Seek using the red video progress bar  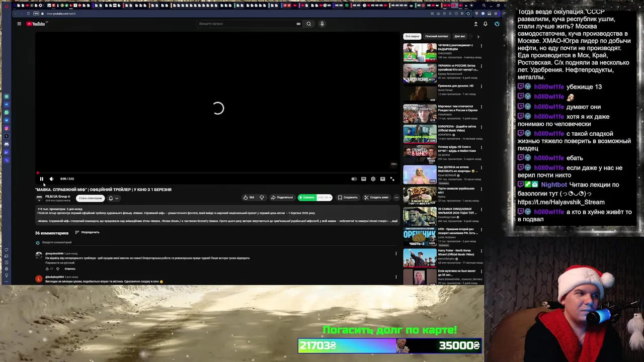point(217,172)
